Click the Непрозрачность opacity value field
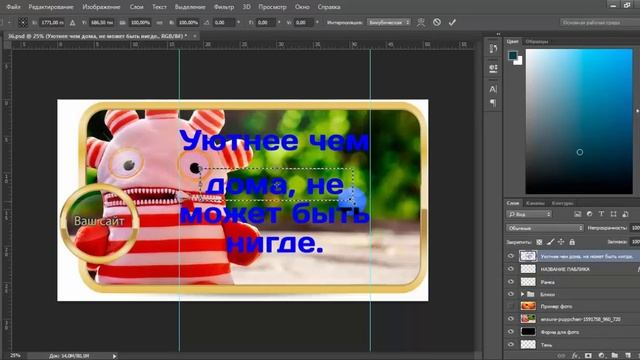 (636, 228)
